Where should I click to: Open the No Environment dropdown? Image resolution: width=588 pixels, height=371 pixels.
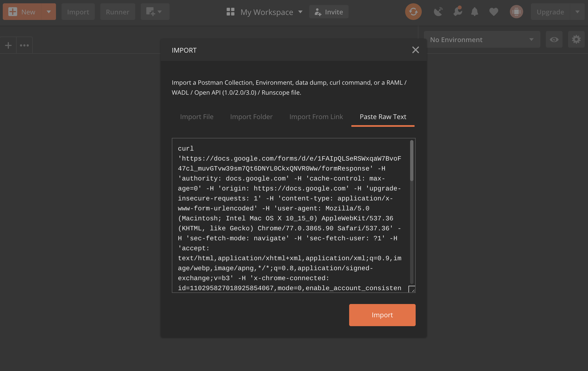point(482,40)
